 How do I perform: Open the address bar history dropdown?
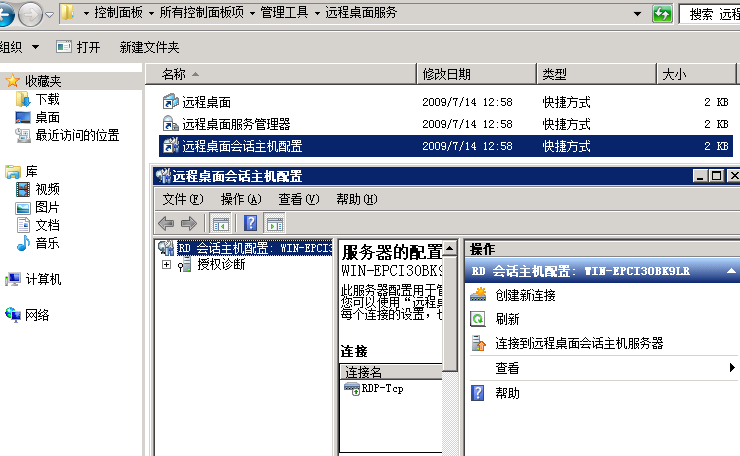(x=637, y=14)
